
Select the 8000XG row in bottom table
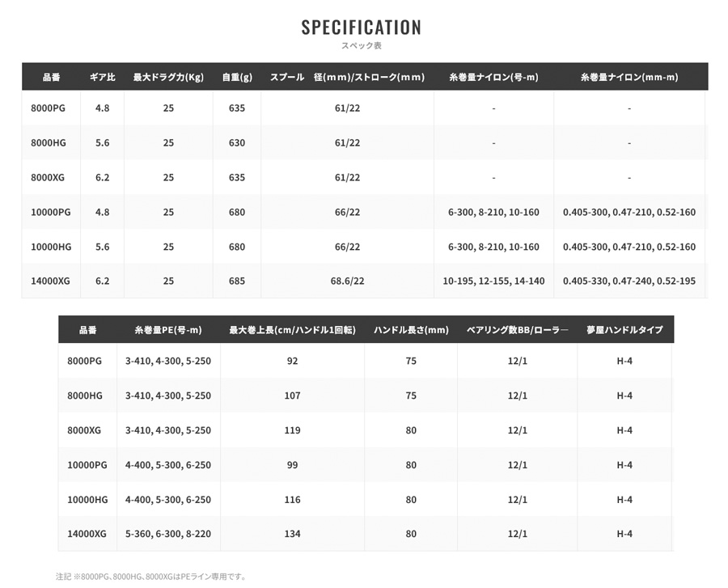(366, 430)
